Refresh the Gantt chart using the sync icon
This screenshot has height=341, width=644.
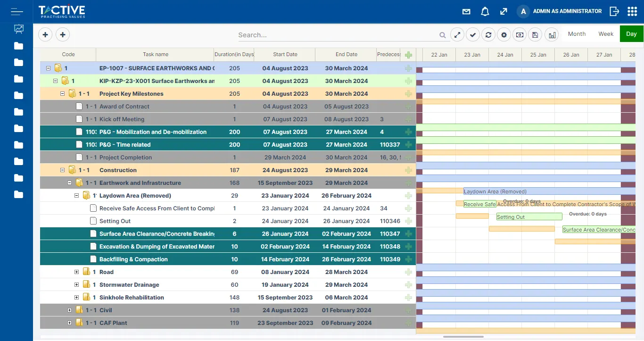[x=488, y=34]
